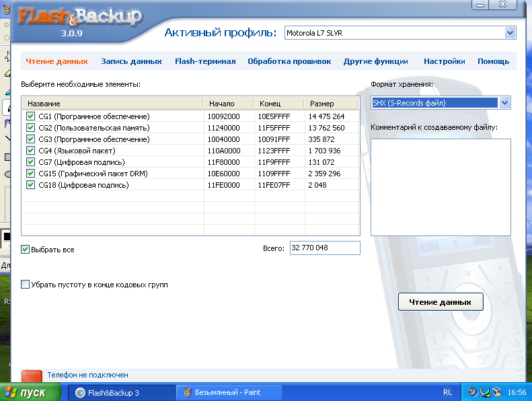Select CG4 start address 110A0000

pyautogui.click(x=224, y=151)
